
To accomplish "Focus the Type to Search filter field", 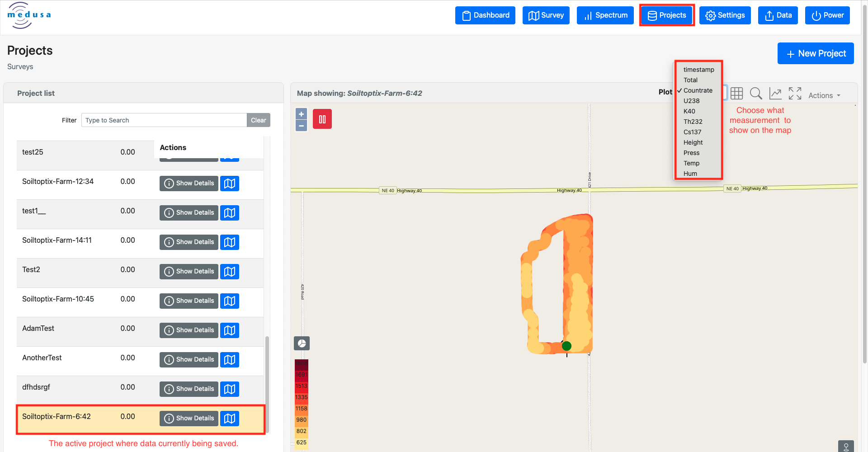I will point(164,120).
